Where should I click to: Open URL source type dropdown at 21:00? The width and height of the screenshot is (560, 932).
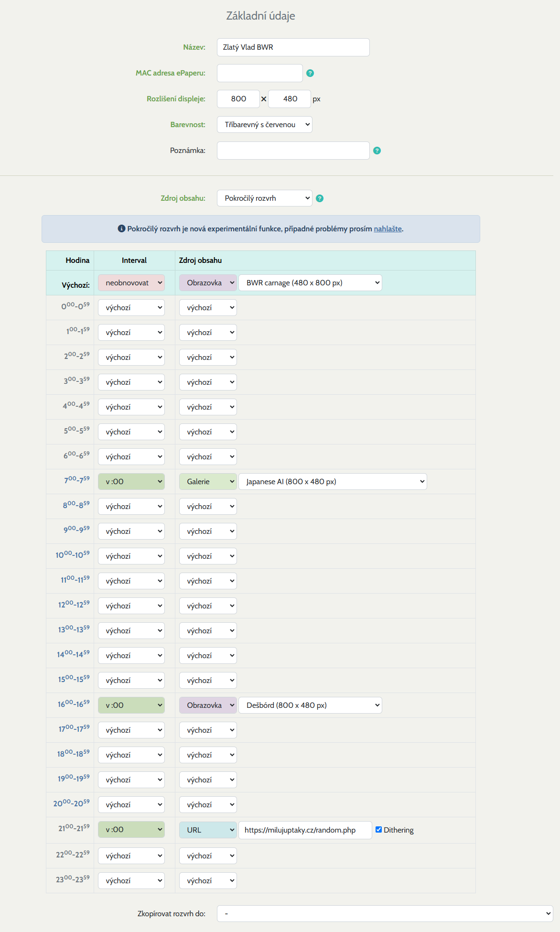coord(208,830)
